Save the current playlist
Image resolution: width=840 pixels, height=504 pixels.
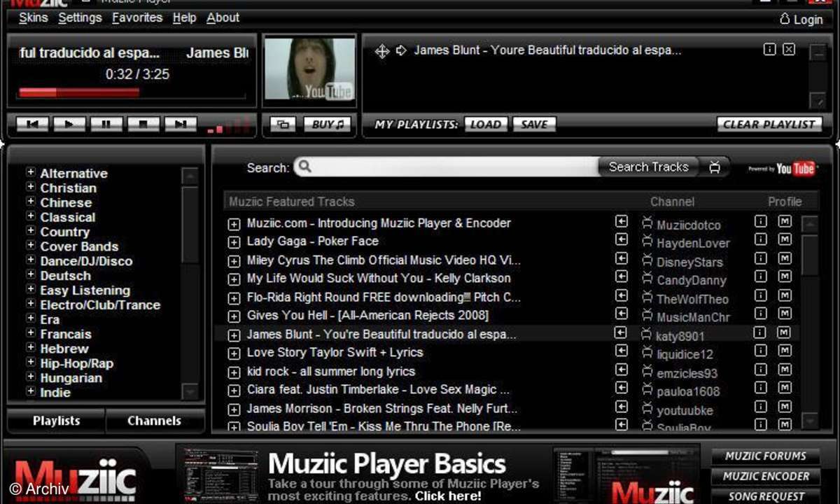[534, 125]
